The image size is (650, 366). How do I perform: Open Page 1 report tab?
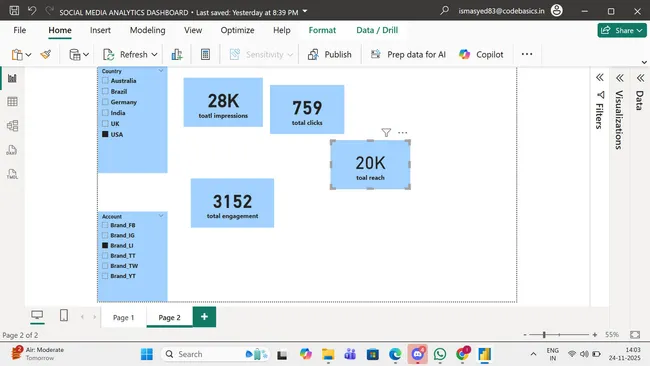coord(124,318)
